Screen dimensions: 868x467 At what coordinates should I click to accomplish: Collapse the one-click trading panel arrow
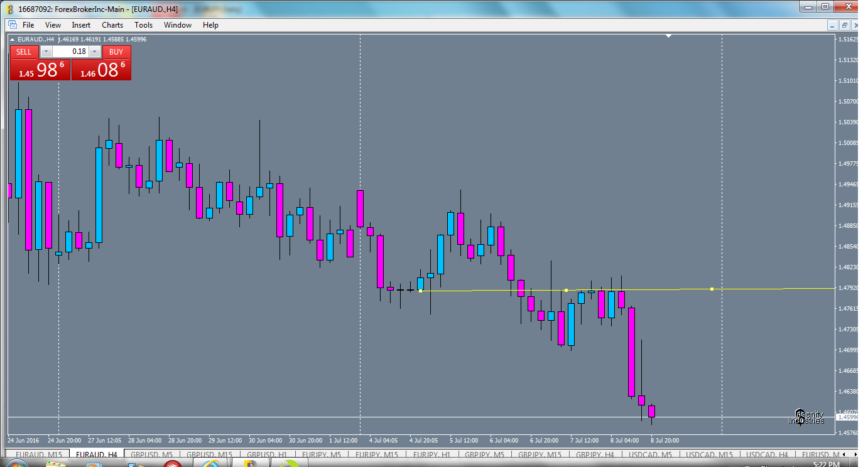click(11, 38)
